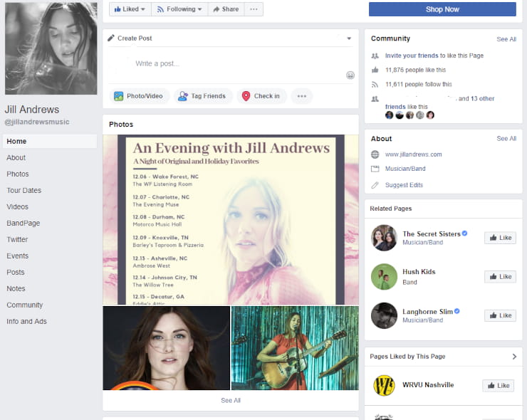Select Tag Friends option
This screenshot has height=420, width=527.
(202, 96)
